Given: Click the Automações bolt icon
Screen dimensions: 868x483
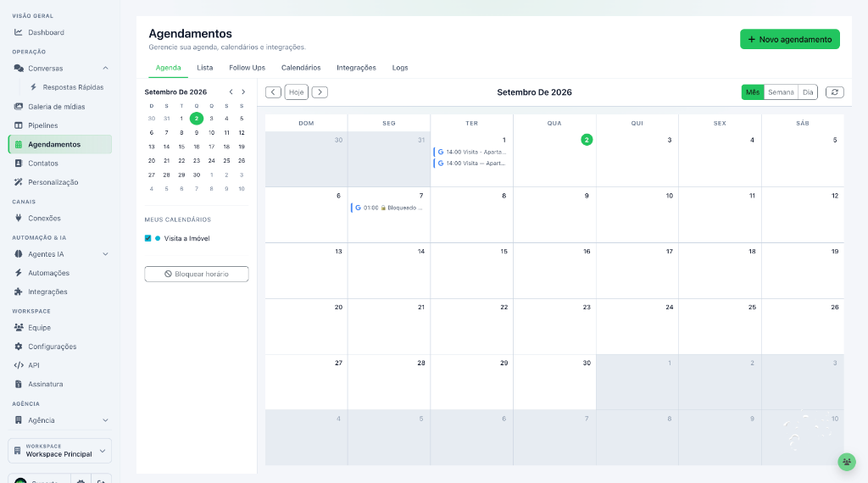Looking at the screenshot, I should pyautogui.click(x=19, y=273).
